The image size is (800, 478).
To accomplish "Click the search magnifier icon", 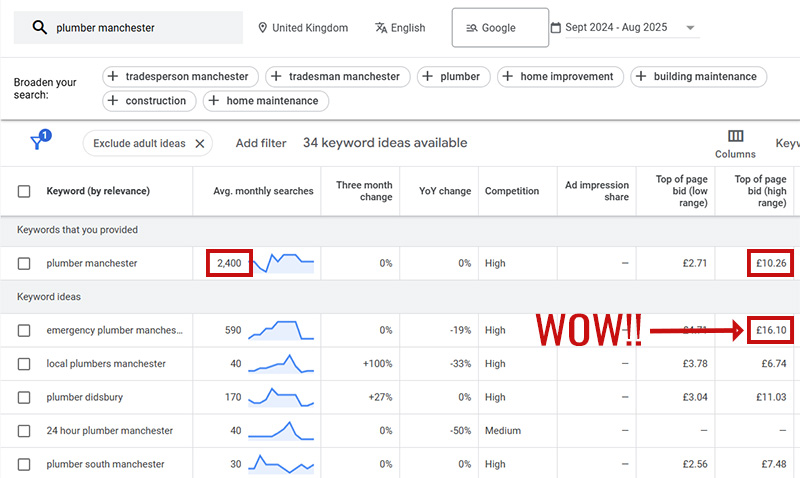I will pos(39,27).
